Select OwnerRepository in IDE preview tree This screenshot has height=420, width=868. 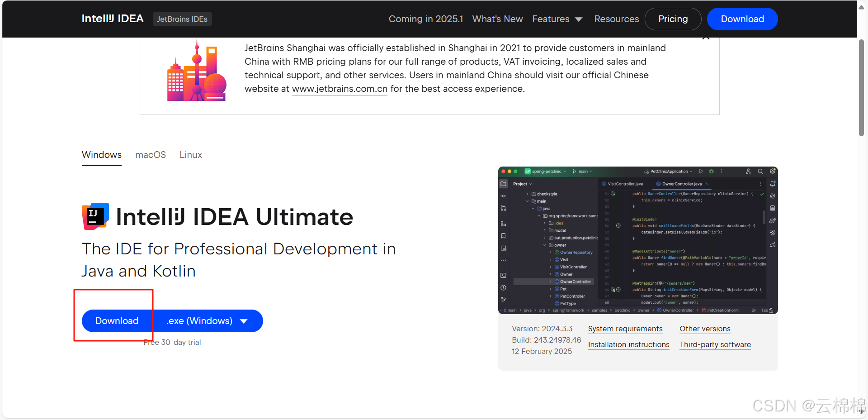click(x=573, y=253)
